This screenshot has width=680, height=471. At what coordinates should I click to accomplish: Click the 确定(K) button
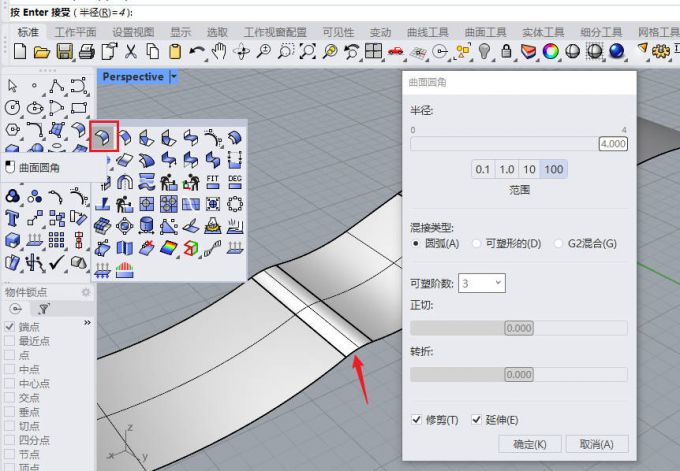530,444
